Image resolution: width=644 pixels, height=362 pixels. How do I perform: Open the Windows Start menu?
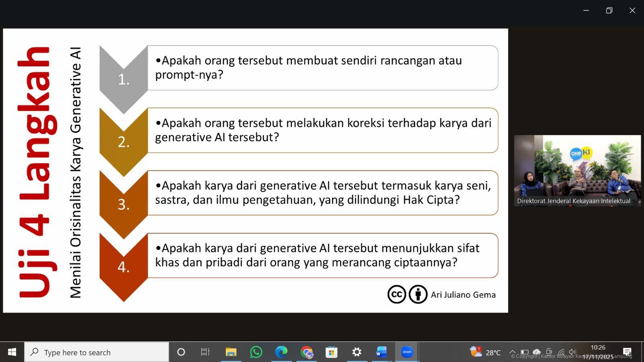(12, 352)
